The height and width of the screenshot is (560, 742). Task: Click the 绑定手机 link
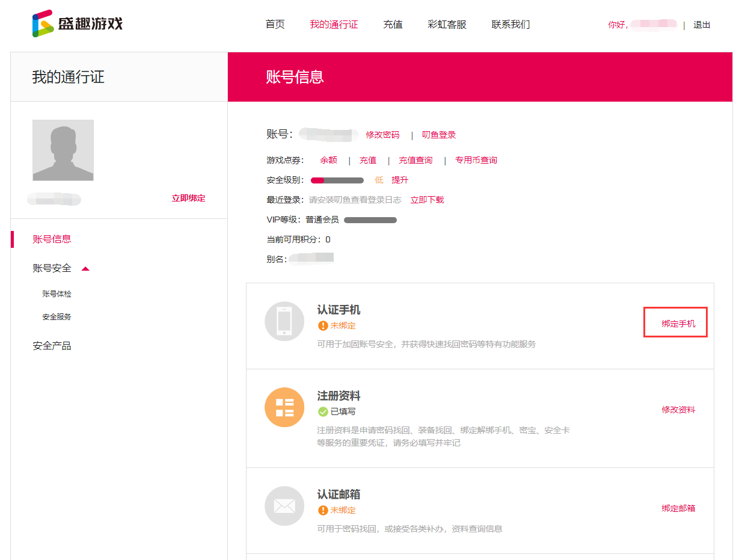[x=678, y=324]
